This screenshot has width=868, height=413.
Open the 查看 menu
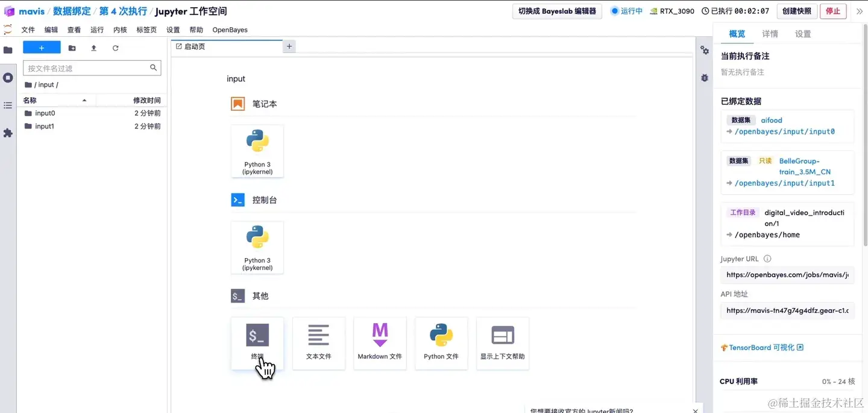[x=74, y=30]
